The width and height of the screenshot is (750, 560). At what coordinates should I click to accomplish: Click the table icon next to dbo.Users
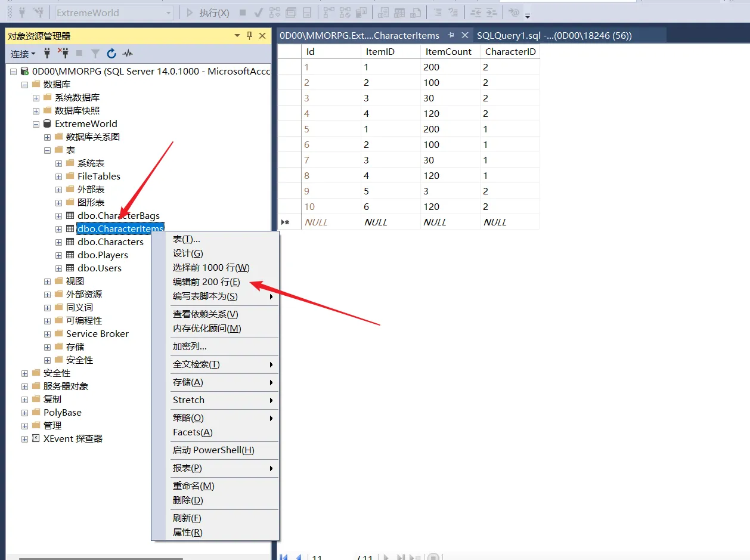[70, 268]
